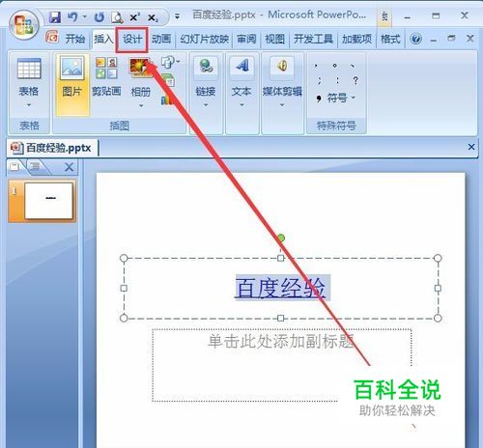The width and height of the screenshot is (483, 448).
Task: Apply superscript with the x² icon
Action: [x=134, y=17]
